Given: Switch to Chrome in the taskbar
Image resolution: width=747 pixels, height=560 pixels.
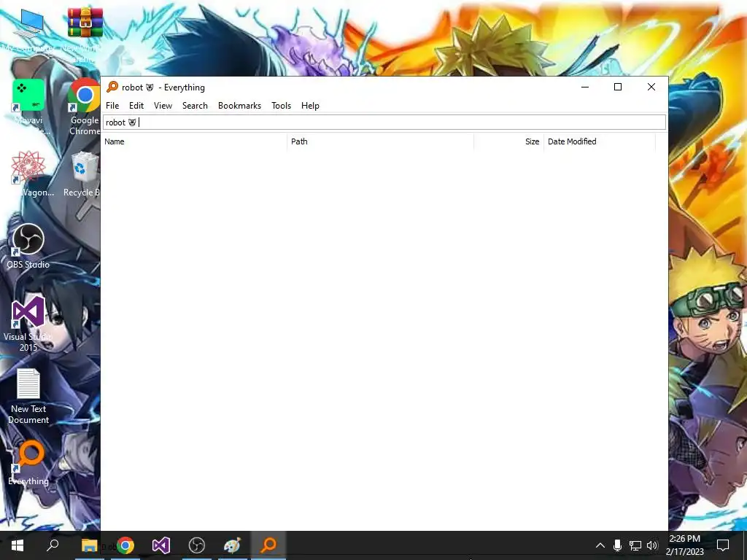Looking at the screenshot, I should [x=125, y=545].
